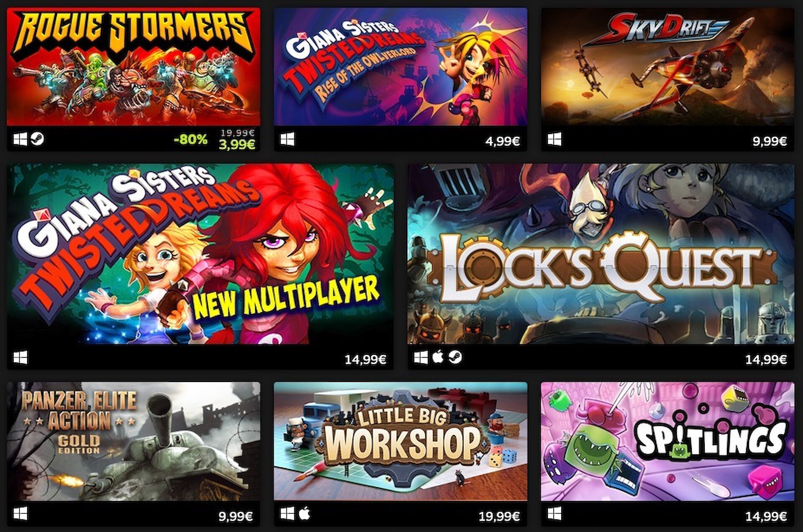Open the Lock's Quest banner

point(601,254)
